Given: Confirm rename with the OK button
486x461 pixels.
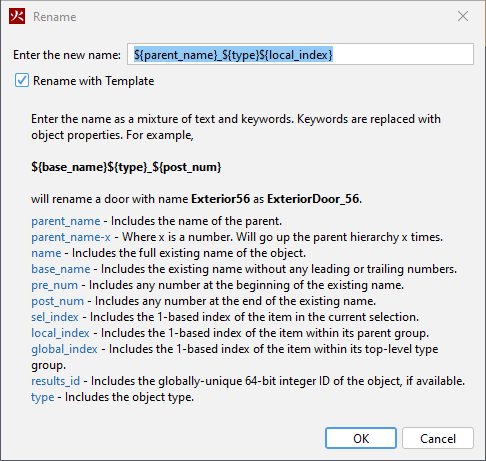Looking at the screenshot, I should (x=361, y=438).
